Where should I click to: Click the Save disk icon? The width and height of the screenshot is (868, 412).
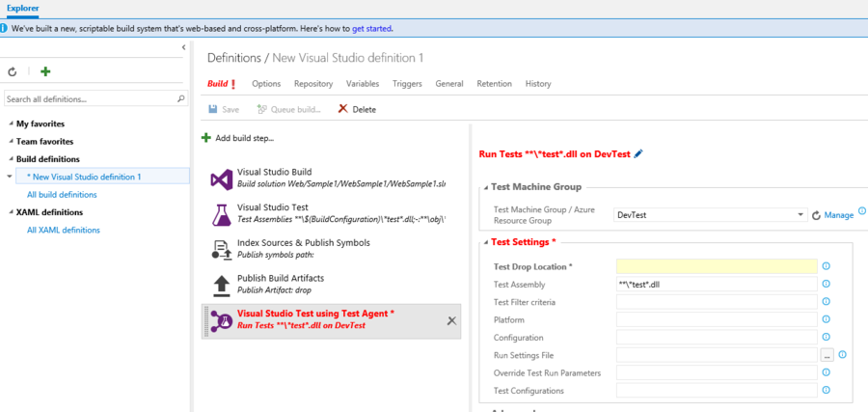coord(212,109)
